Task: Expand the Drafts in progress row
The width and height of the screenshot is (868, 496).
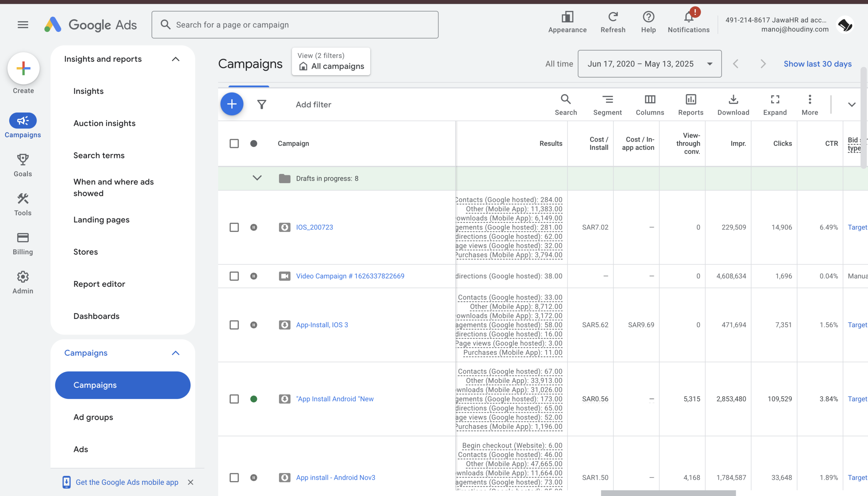Action: (x=257, y=178)
